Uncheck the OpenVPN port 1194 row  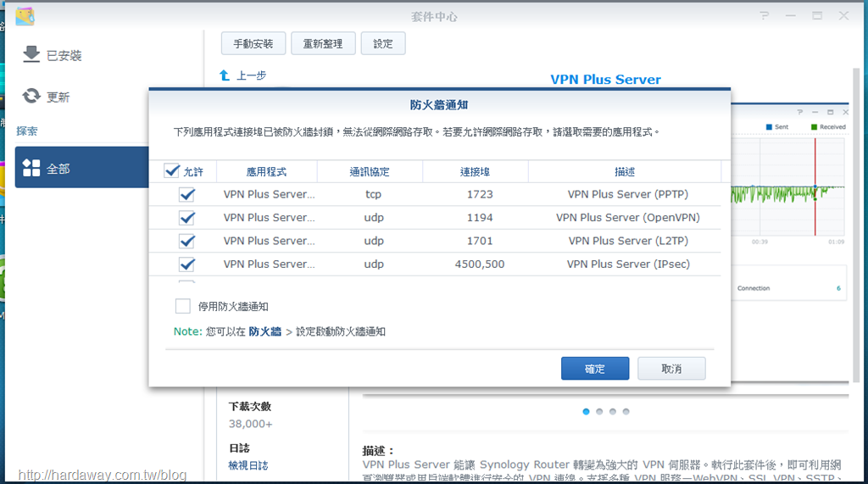pyautogui.click(x=187, y=218)
